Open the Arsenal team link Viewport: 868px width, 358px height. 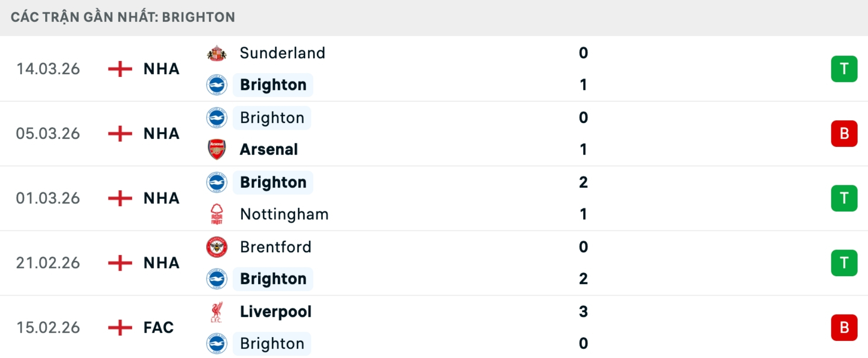tap(269, 149)
